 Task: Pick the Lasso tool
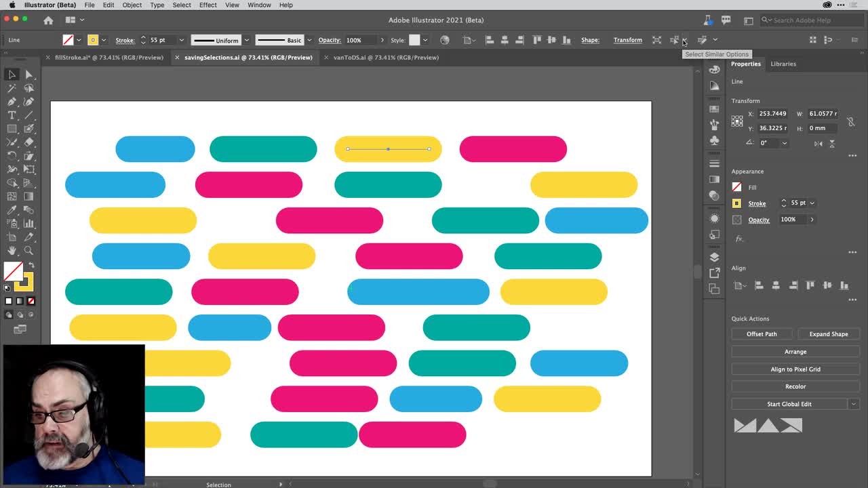pyautogui.click(x=29, y=88)
